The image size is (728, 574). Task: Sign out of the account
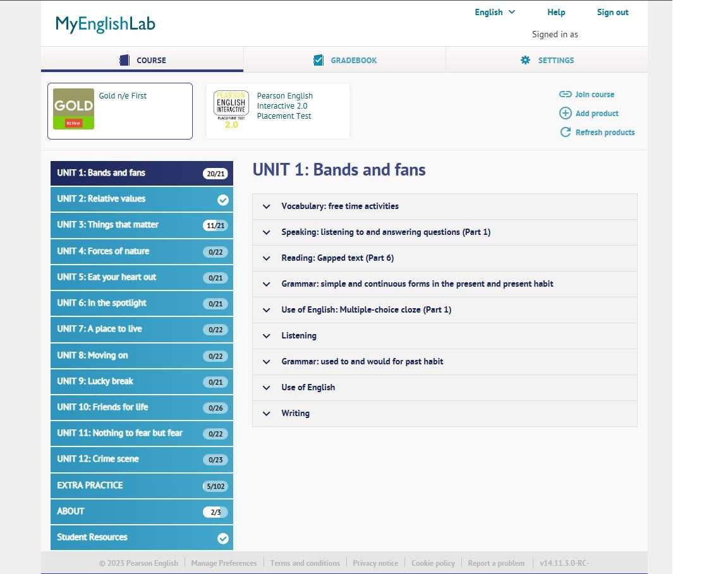(x=612, y=12)
